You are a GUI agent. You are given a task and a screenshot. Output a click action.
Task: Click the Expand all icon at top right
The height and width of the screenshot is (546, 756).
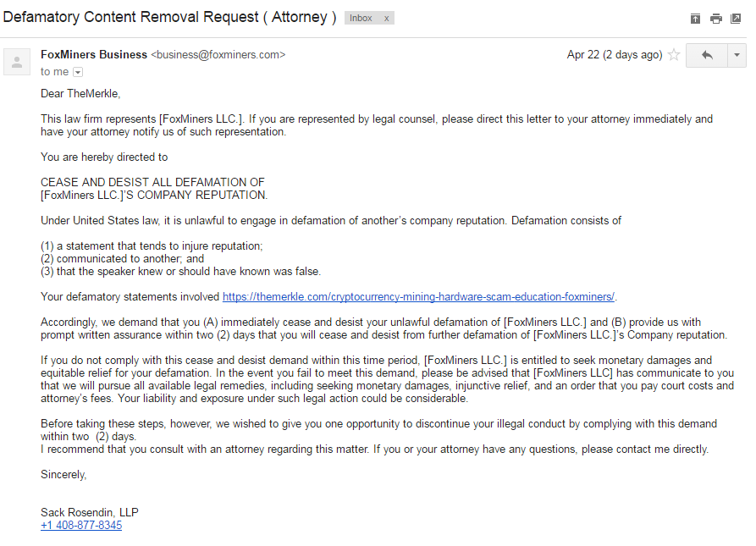tap(695, 19)
